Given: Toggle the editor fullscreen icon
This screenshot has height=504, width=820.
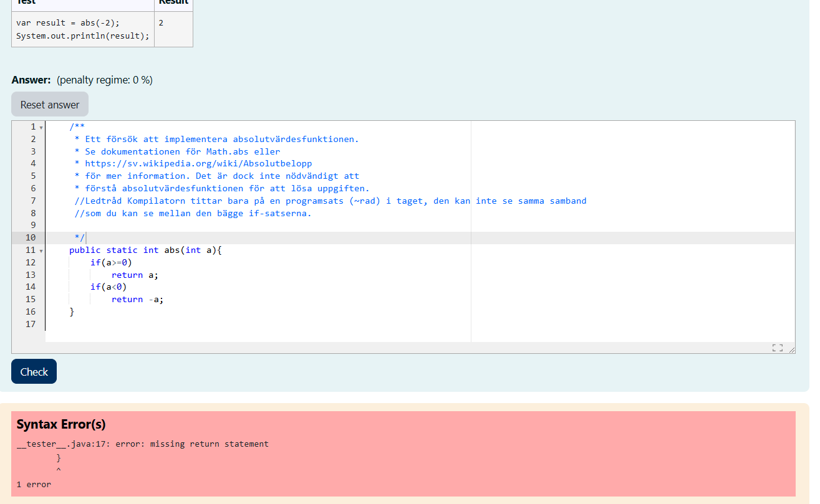Looking at the screenshot, I should [x=777, y=348].
